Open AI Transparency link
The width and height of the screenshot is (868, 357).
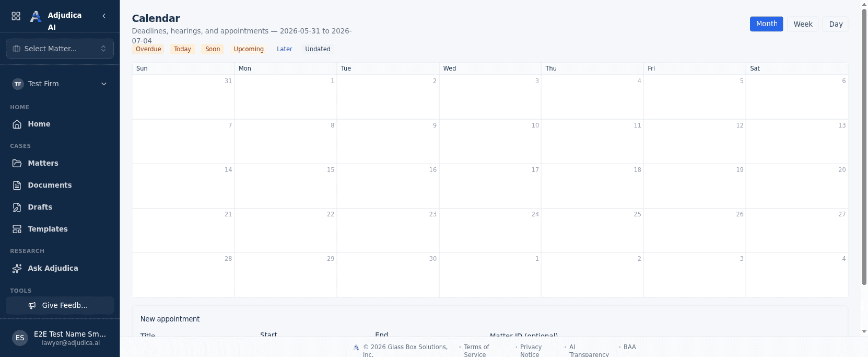589,351
